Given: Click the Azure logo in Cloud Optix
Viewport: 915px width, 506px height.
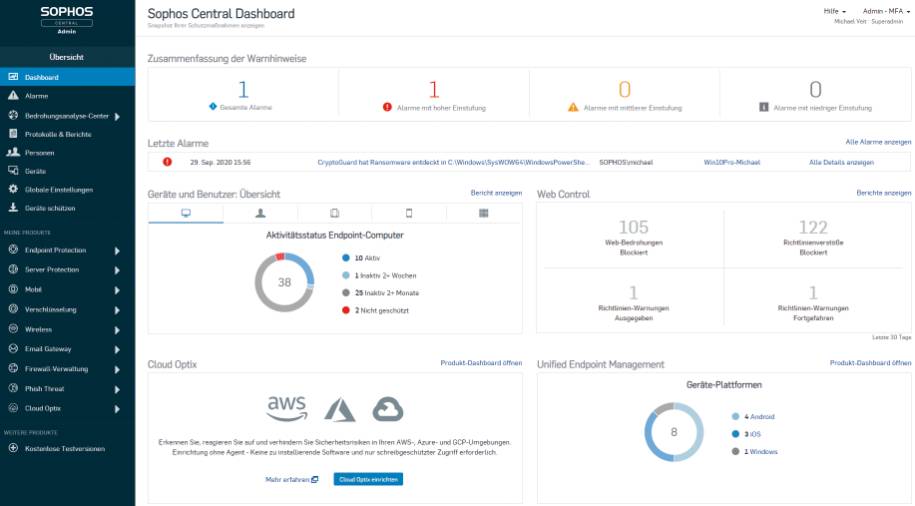Looking at the screenshot, I should (x=340, y=409).
